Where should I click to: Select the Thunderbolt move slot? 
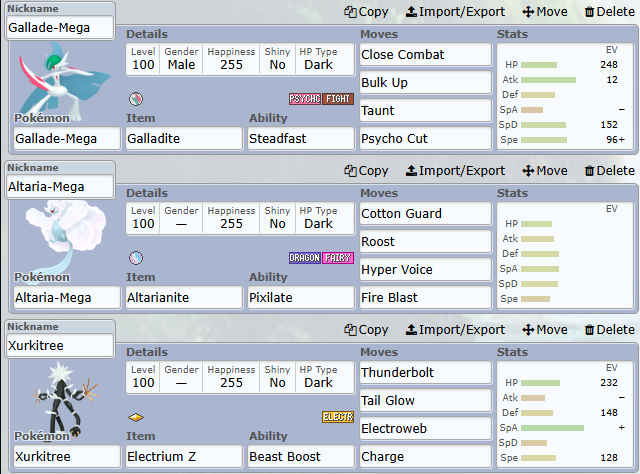[426, 372]
